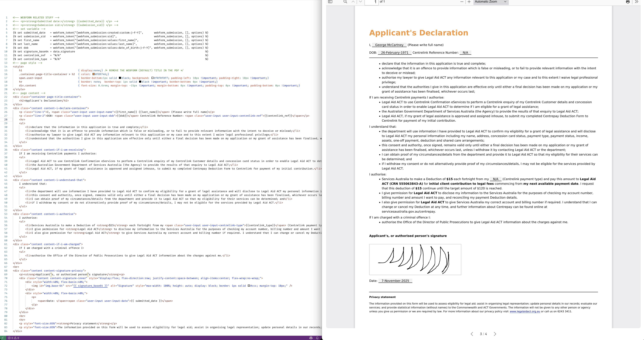
Task: Toggle the PDF sidebar panel
Action: (330, 2)
